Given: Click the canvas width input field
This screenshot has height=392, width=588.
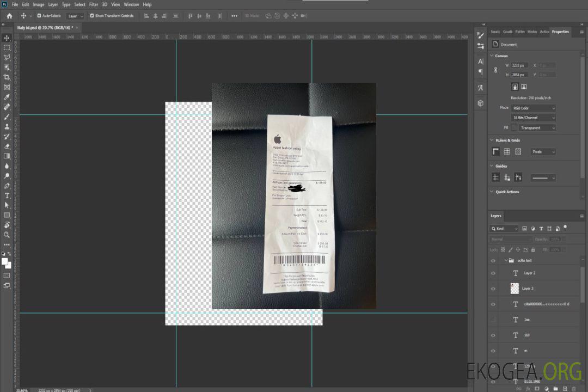Looking at the screenshot, I should click(x=519, y=65).
